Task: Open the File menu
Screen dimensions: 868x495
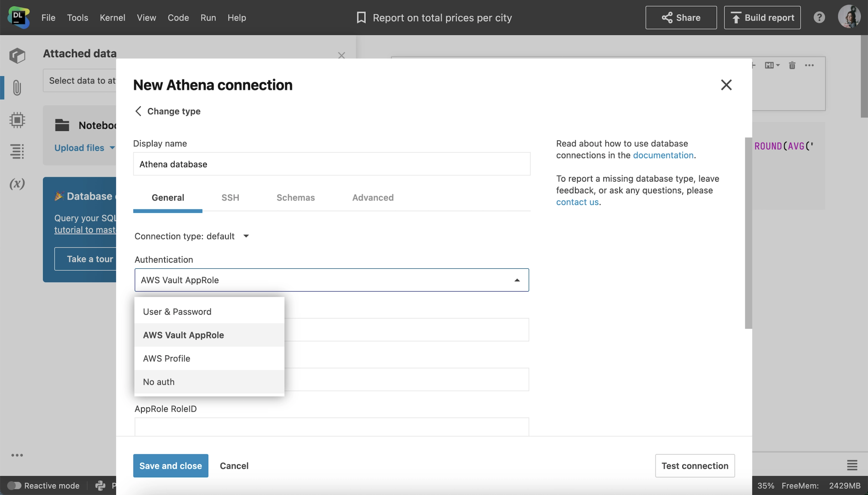Action: tap(48, 17)
